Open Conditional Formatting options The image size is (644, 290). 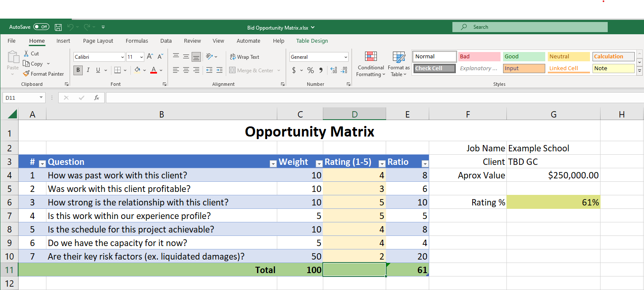coord(371,64)
